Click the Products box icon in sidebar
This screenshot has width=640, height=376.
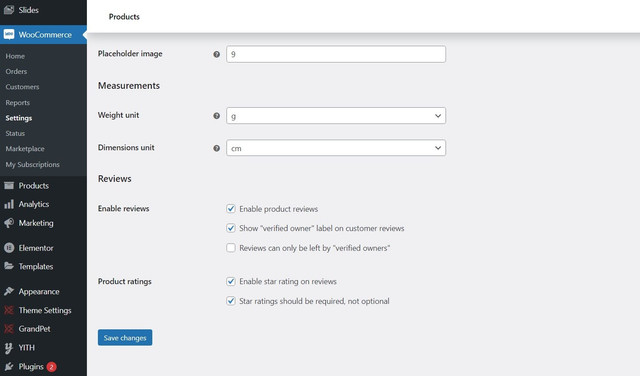(9, 186)
